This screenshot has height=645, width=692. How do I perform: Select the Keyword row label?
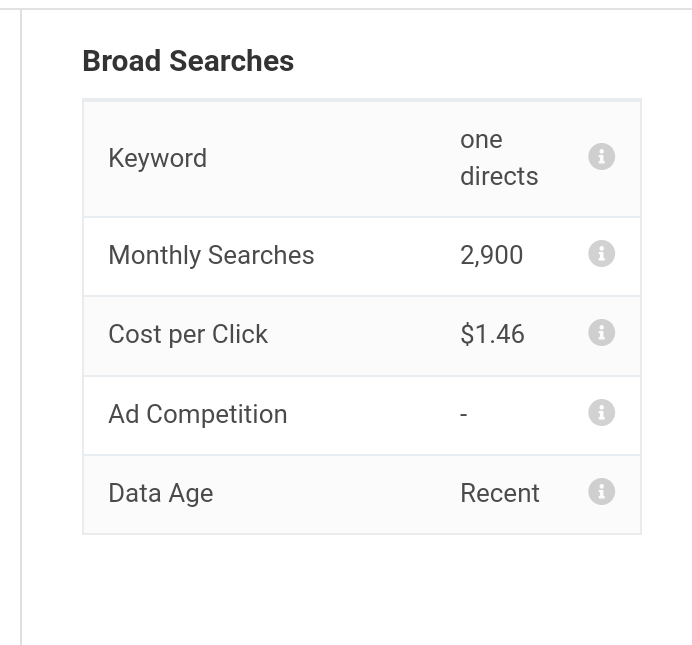click(158, 158)
